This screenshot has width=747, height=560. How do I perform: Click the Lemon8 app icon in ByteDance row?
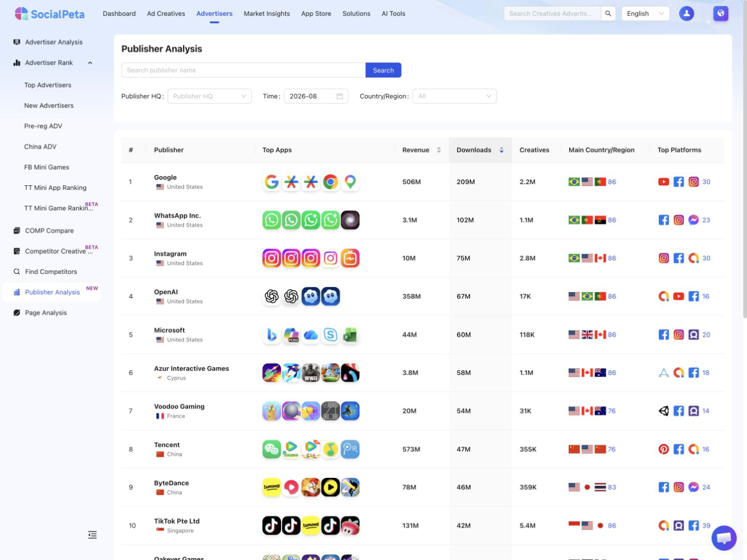tap(272, 487)
